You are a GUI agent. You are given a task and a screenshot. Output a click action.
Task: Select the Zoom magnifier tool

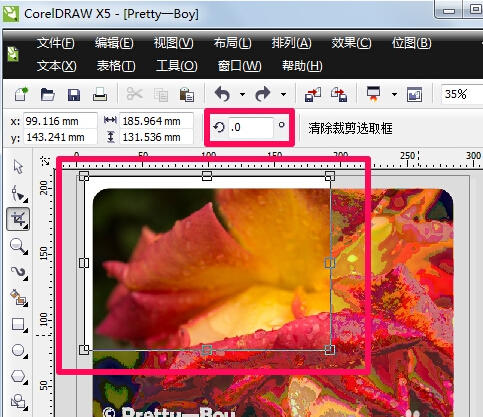point(19,247)
